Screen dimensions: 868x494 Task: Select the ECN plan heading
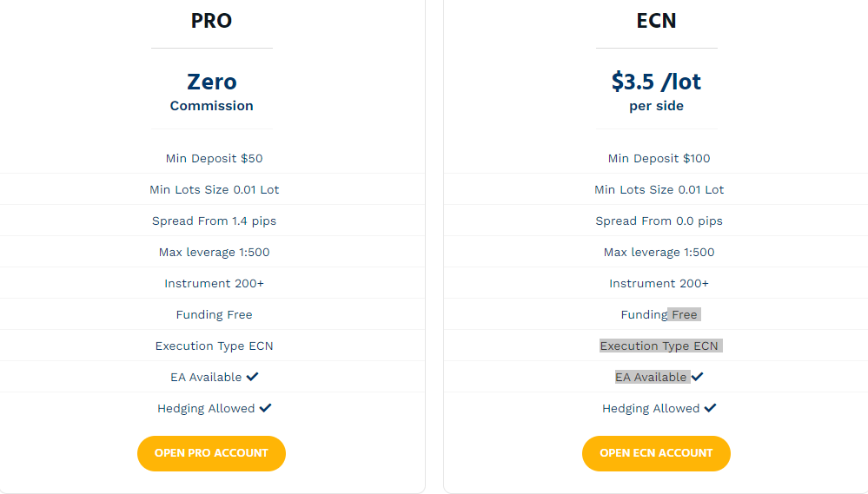point(656,21)
